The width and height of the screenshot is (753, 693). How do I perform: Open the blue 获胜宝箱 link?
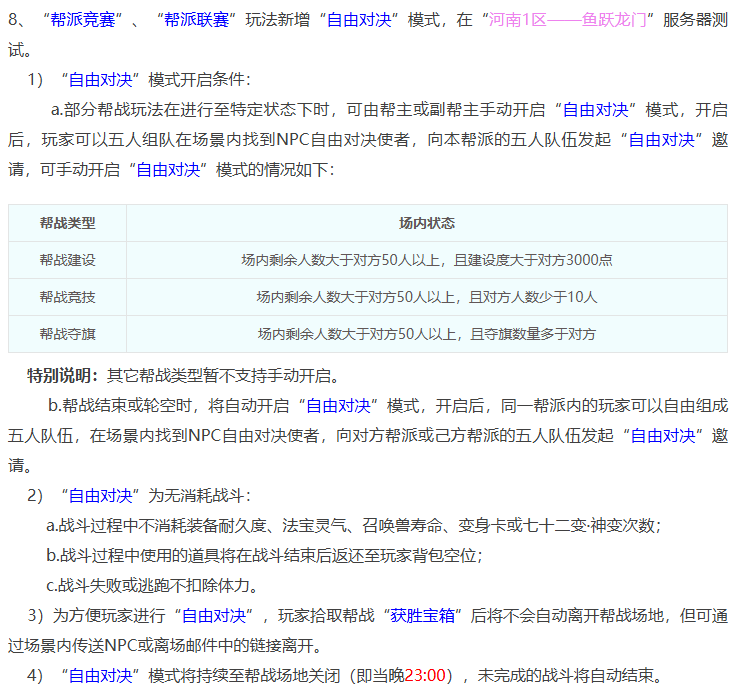423,615
